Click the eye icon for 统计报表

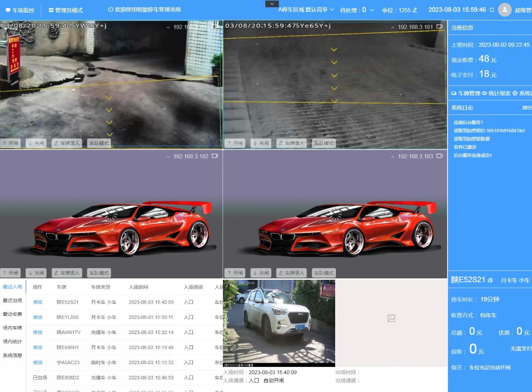[484, 93]
